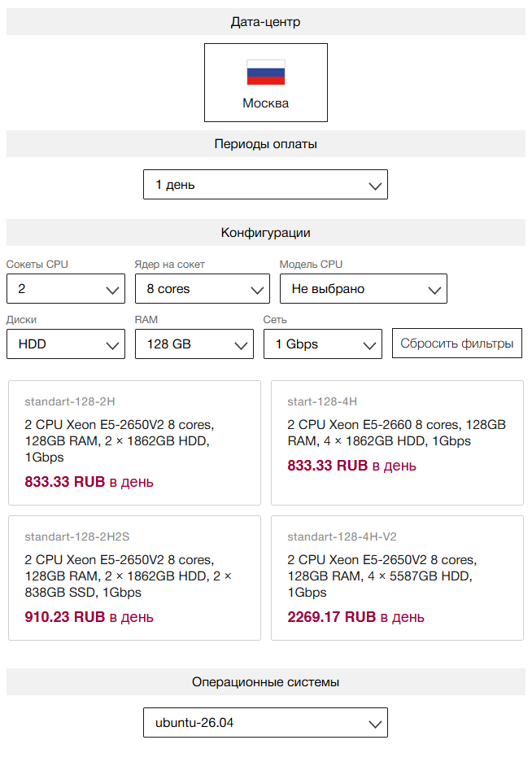Click the 910.23 RUB в день price
Image resolution: width=532 pixels, height=775 pixels.
[89, 617]
